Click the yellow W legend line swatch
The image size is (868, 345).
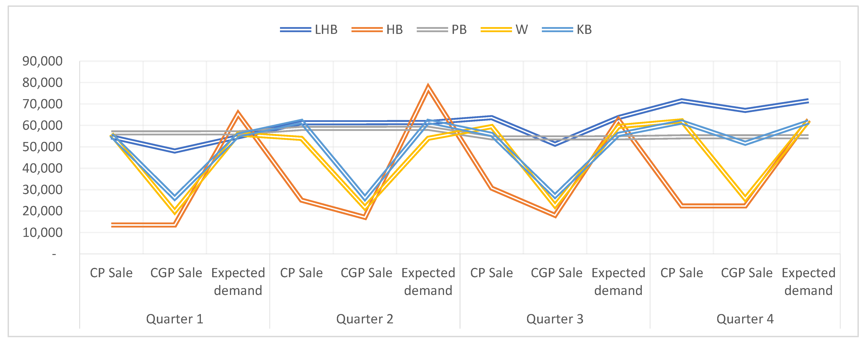click(496, 30)
